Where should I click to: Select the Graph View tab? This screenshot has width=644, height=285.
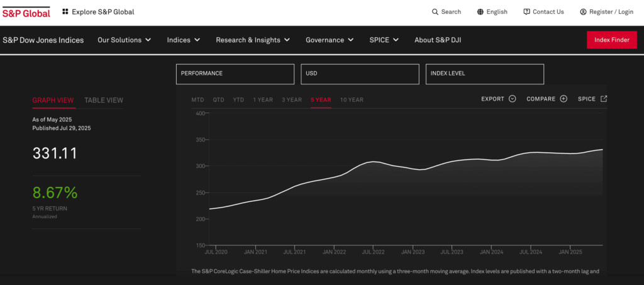53,100
